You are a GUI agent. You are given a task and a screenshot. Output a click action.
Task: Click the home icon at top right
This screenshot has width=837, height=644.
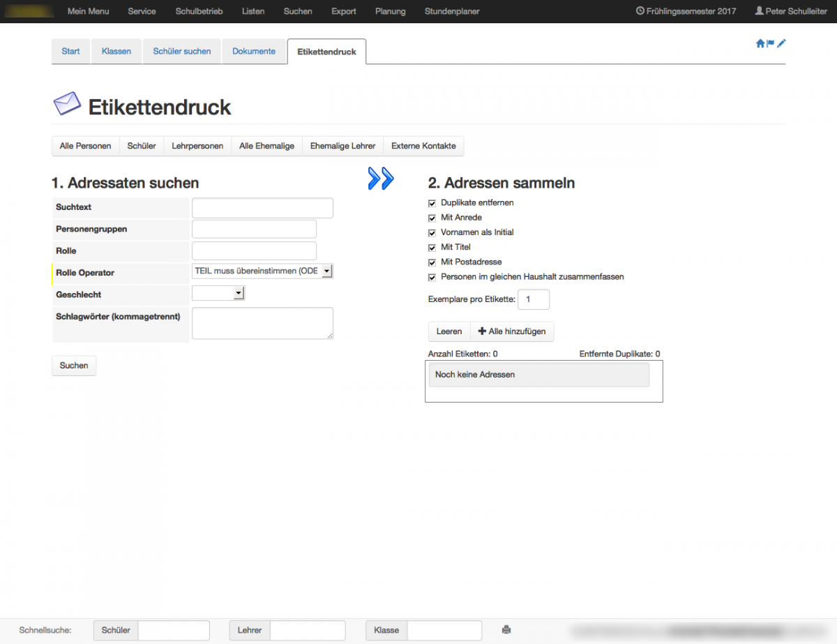pyautogui.click(x=760, y=43)
